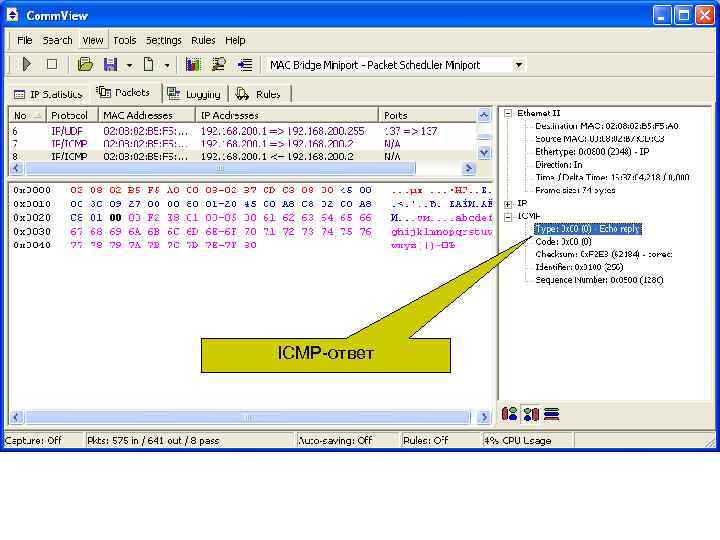720x540 pixels.
Task: Click the packet list scroll left arrow
Action: 17,168
